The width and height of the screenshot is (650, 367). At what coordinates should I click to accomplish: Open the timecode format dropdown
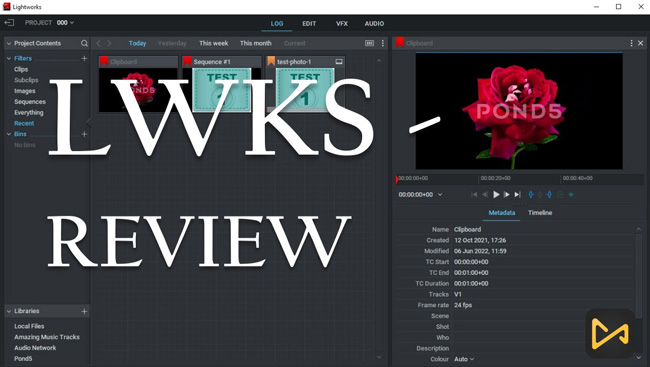pyautogui.click(x=440, y=194)
